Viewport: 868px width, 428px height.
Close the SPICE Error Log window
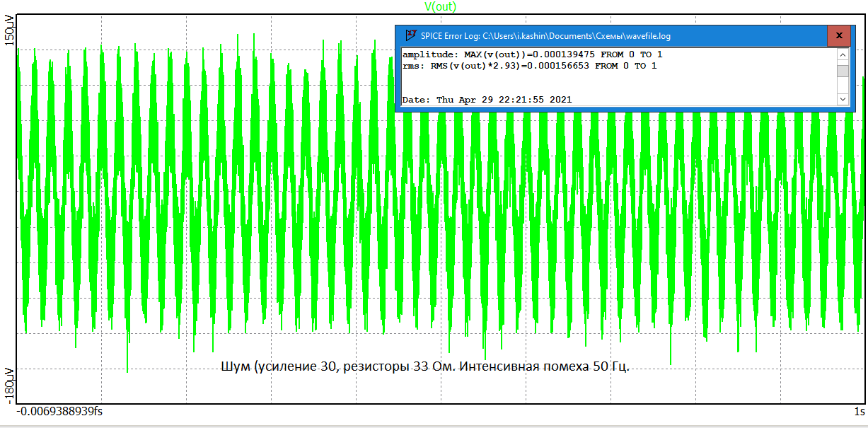pyautogui.click(x=838, y=35)
